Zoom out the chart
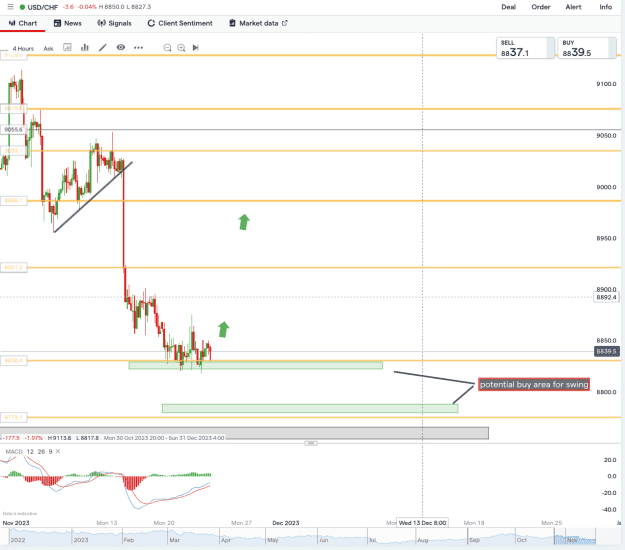The image size is (625, 550). [167, 48]
